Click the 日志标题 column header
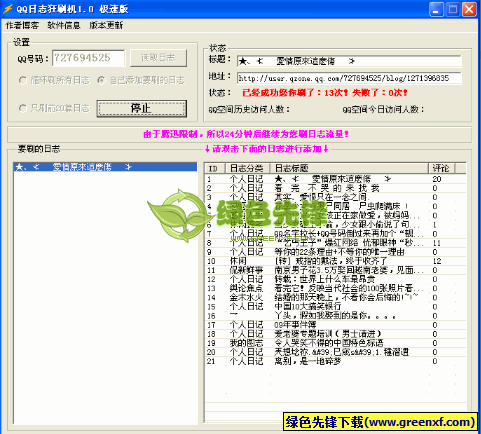481x434 pixels. (x=349, y=168)
